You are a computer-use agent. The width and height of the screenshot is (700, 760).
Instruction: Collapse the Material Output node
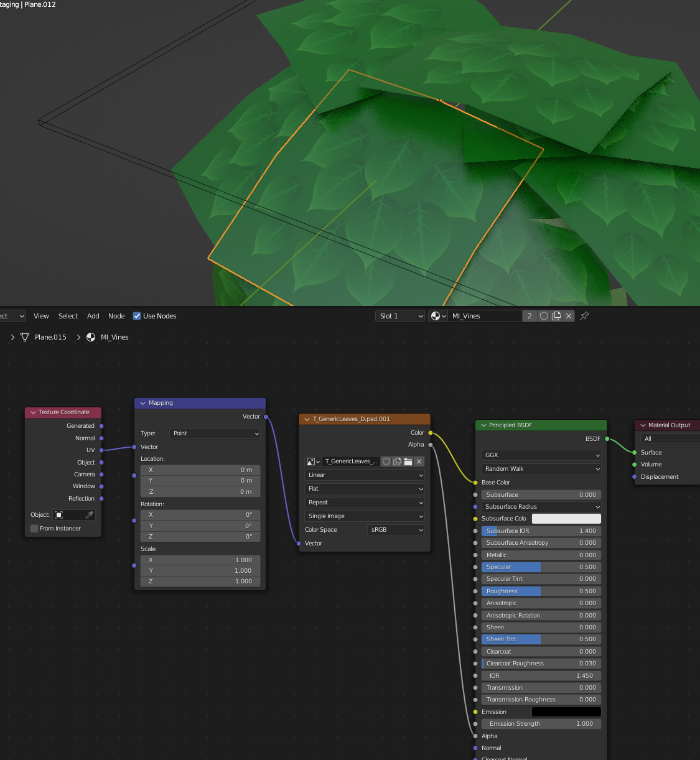click(643, 425)
